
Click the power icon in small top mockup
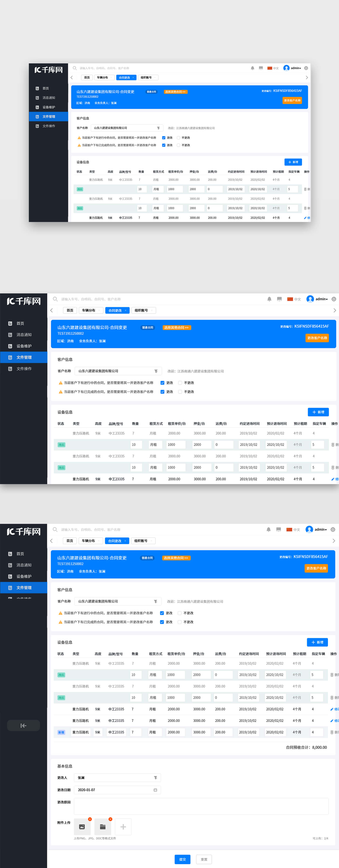[x=306, y=68]
